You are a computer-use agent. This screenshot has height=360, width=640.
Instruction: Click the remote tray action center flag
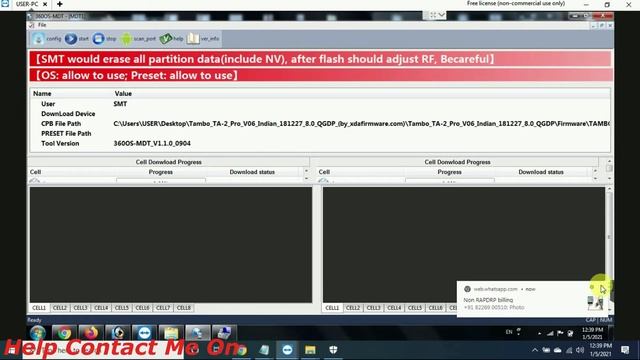point(560,333)
